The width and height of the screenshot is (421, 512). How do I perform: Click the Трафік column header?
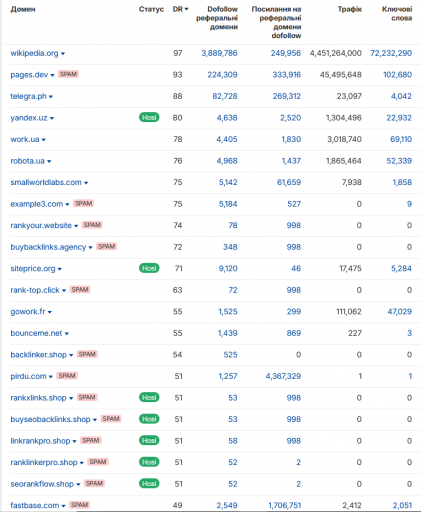pos(350,9)
